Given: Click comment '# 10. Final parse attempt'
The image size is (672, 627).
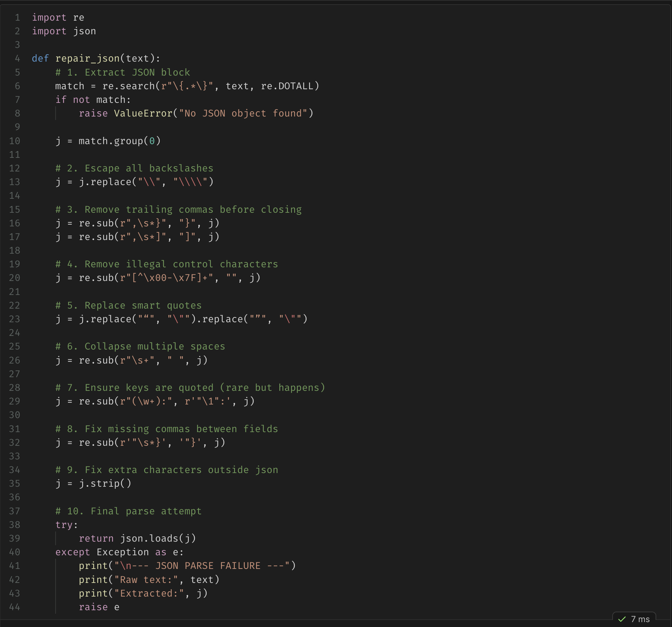Looking at the screenshot, I should [128, 511].
